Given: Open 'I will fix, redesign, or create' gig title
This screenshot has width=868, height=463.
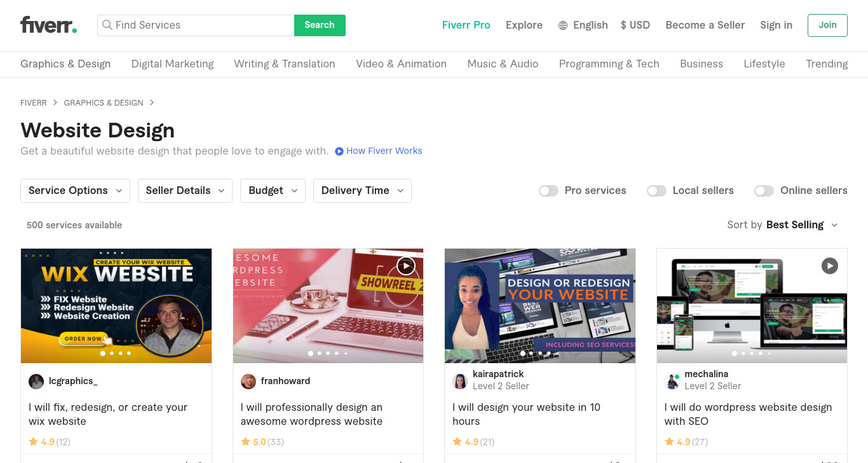Looking at the screenshot, I should click(x=108, y=414).
